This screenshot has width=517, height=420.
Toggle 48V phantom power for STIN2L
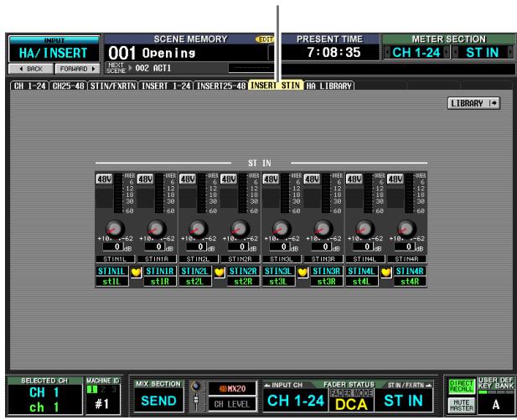[188, 179]
